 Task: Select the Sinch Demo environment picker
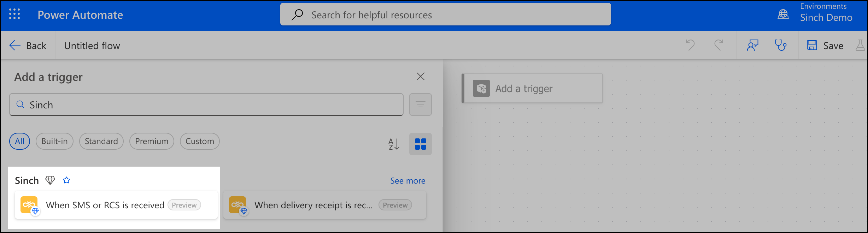[x=826, y=17]
